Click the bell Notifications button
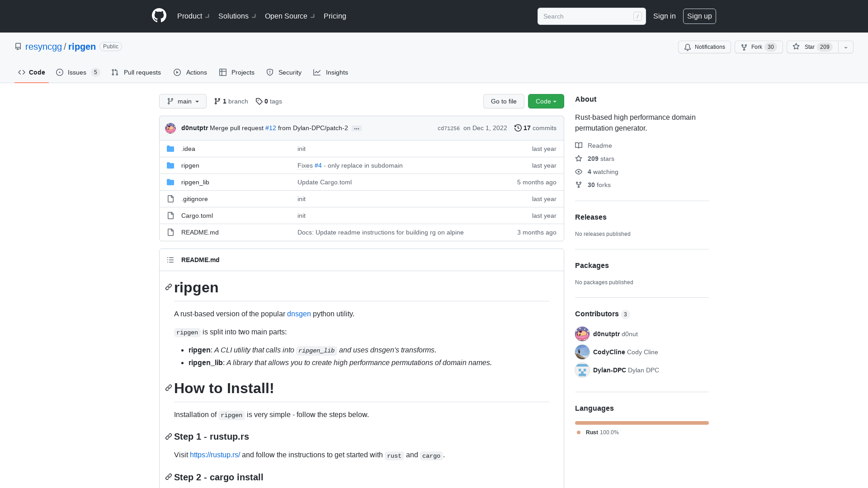Image resolution: width=868 pixels, height=488 pixels. [x=704, y=47]
